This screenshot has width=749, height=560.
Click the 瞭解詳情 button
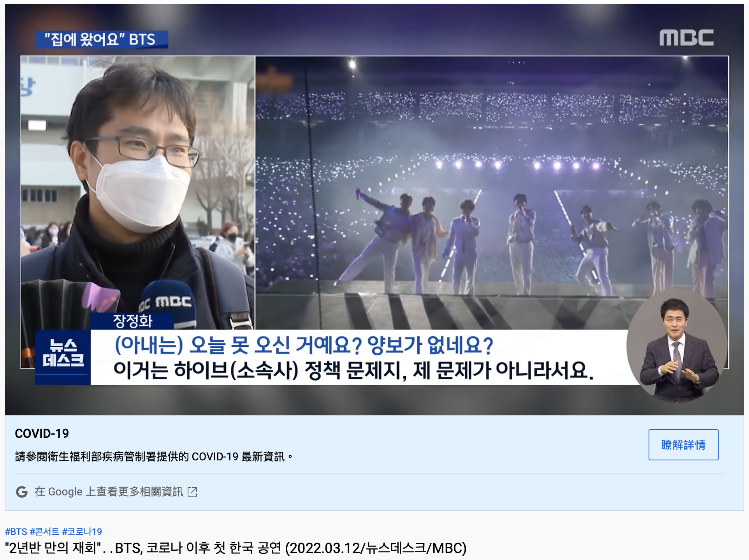pyautogui.click(x=683, y=445)
